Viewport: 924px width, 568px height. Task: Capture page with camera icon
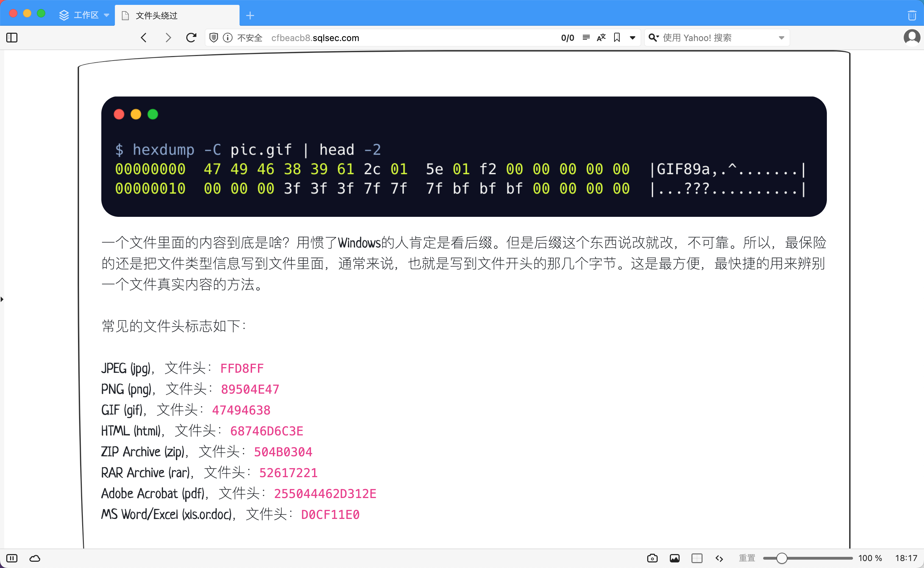[x=652, y=558]
